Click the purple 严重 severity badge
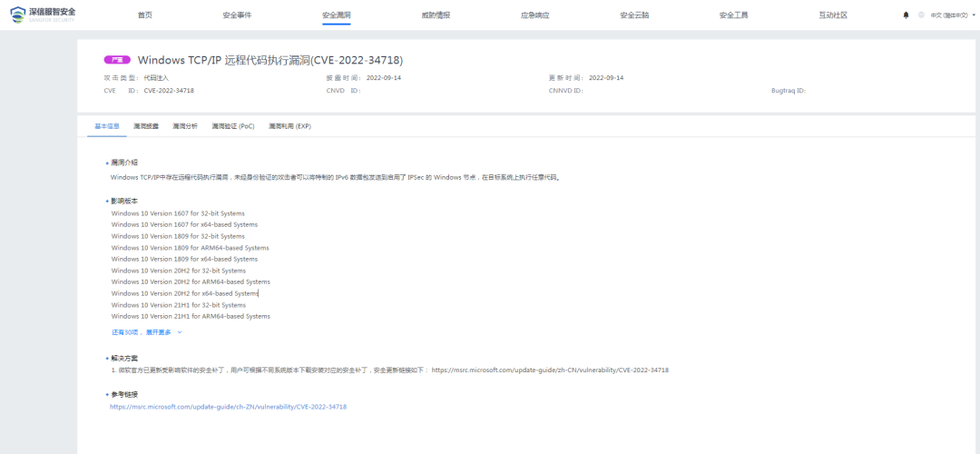 pyautogui.click(x=117, y=60)
